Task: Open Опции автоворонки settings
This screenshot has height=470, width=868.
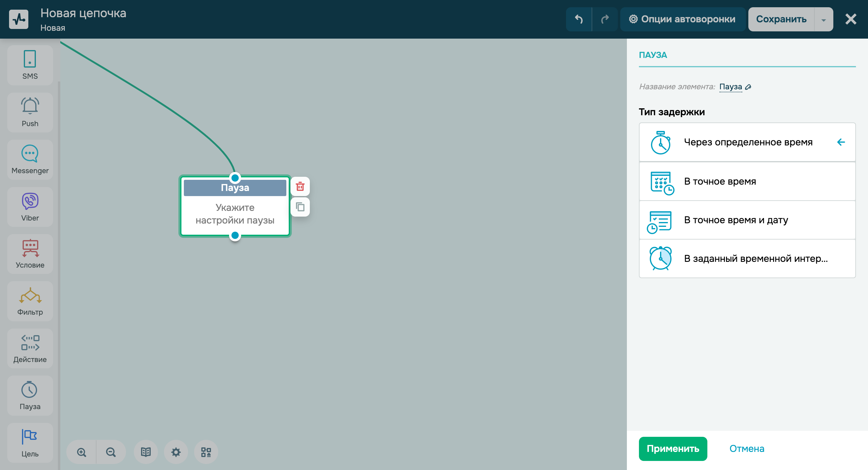Action: [682, 19]
